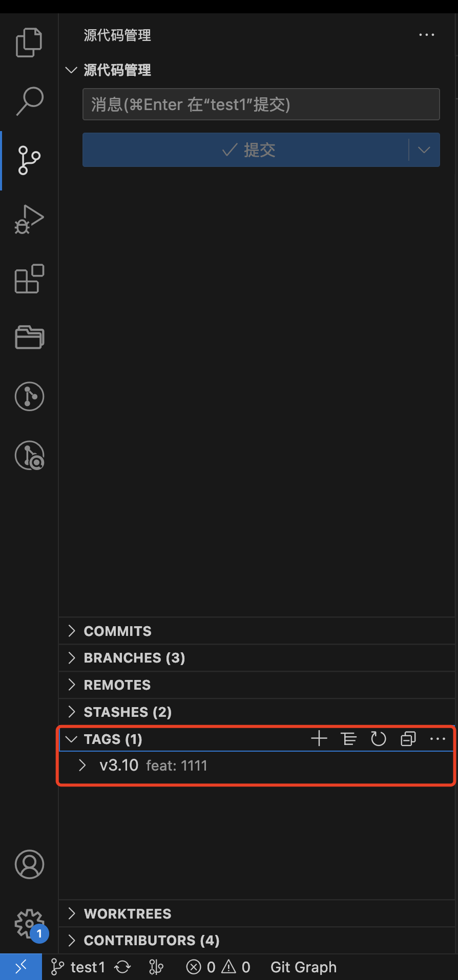Open source control panel more actions menu
This screenshot has width=458, height=980.
tap(426, 35)
